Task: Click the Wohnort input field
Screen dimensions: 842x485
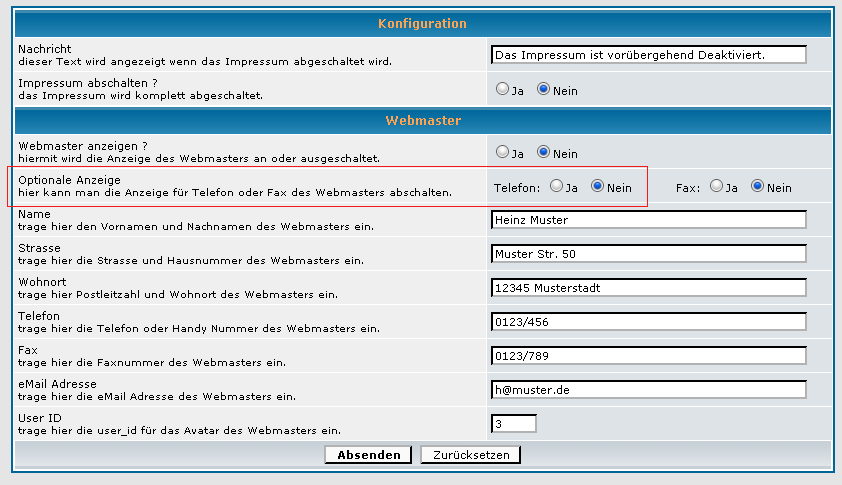Action: [648, 288]
